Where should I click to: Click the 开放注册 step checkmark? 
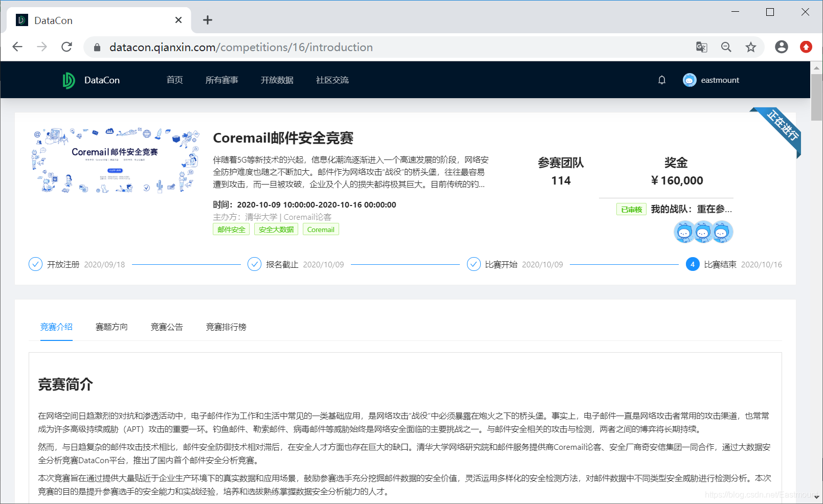tap(35, 264)
